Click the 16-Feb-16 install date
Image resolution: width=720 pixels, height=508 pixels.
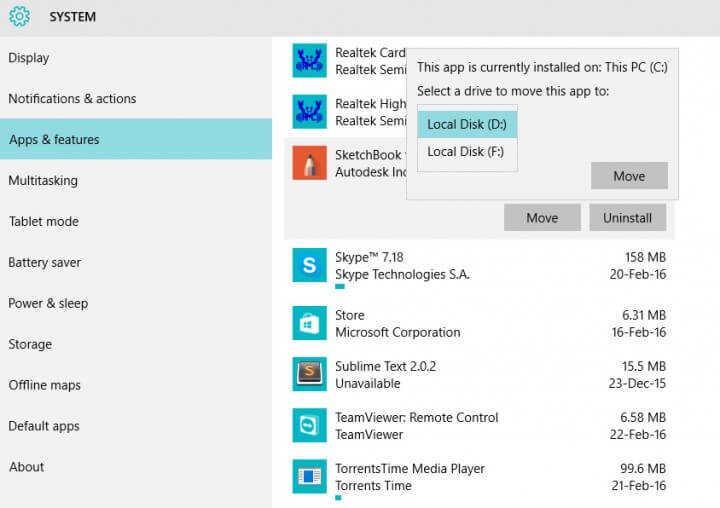[639, 332]
